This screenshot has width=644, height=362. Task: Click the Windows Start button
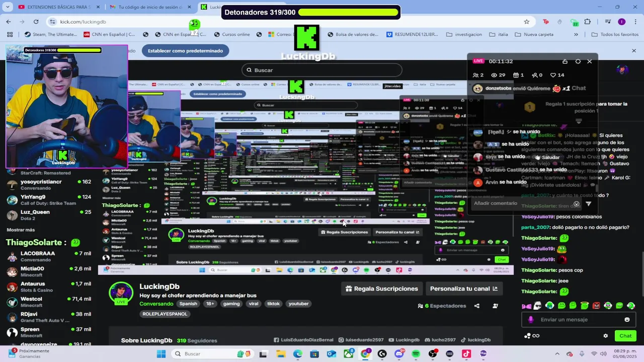pos(161,354)
